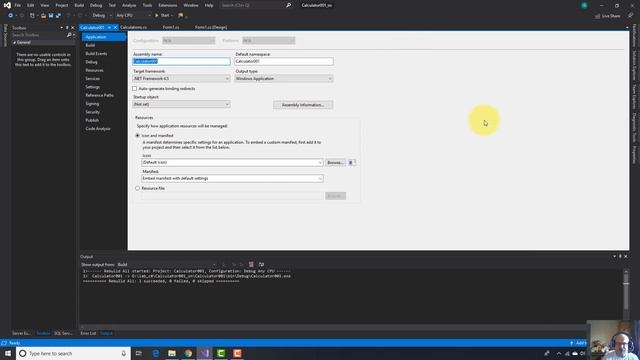Close the Calculator001 properties tab
The width and height of the screenshot is (640, 360).
pos(116,27)
